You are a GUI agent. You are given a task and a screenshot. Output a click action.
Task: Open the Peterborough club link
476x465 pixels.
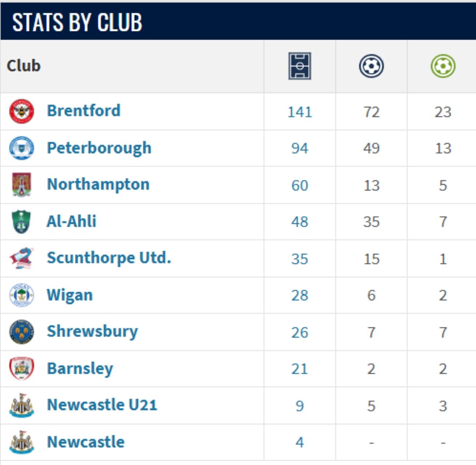(x=99, y=148)
